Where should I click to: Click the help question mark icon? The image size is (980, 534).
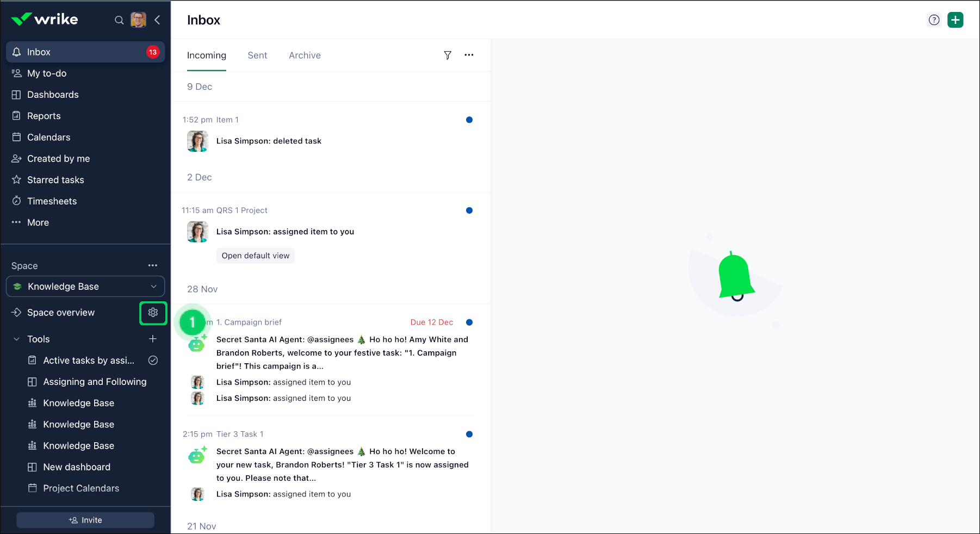(934, 20)
